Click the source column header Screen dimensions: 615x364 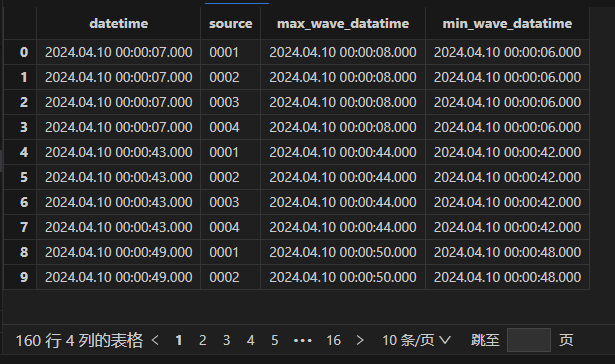coord(231,24)
